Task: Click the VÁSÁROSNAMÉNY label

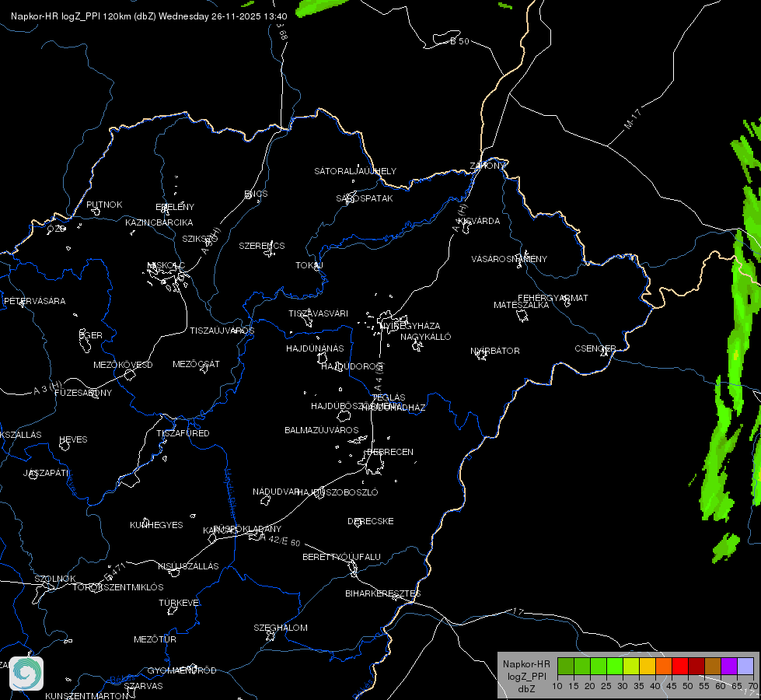Action: coord(509,259)
